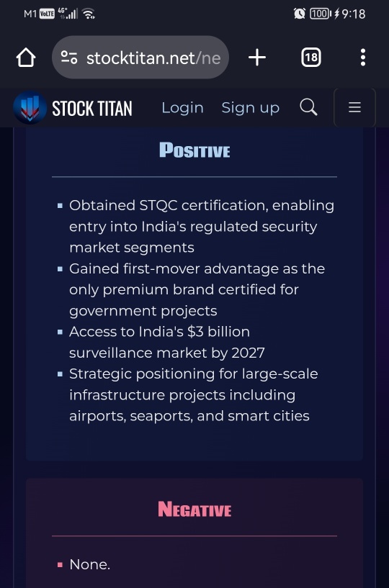The height and width of the screenshot is (588, 389).
Task: Click the Login link
Action: 182,108
